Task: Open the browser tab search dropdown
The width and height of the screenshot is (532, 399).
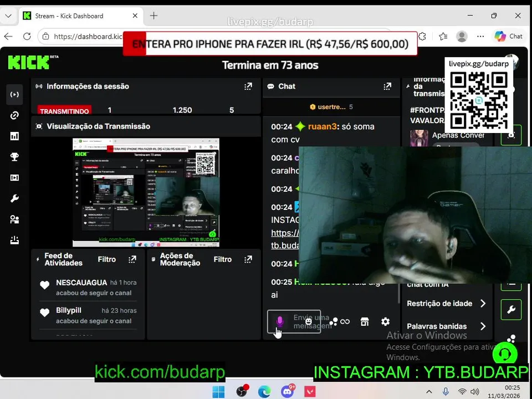Action: pyautogui.click(x=8, y=16)
